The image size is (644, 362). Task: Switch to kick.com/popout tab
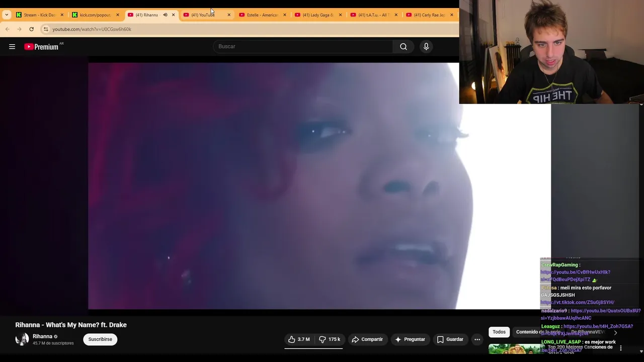pos(96,15)
